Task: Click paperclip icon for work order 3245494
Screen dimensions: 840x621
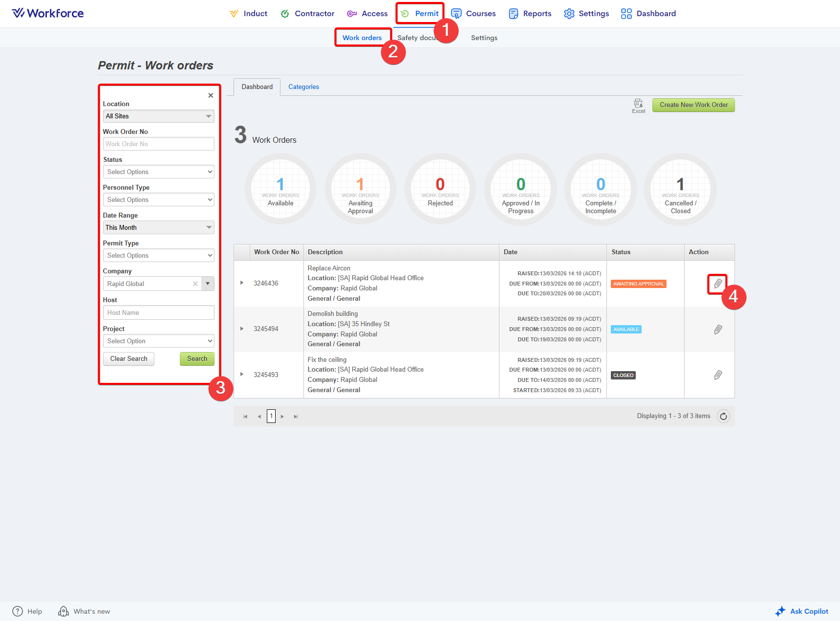Action: click(x=717, y=330)
